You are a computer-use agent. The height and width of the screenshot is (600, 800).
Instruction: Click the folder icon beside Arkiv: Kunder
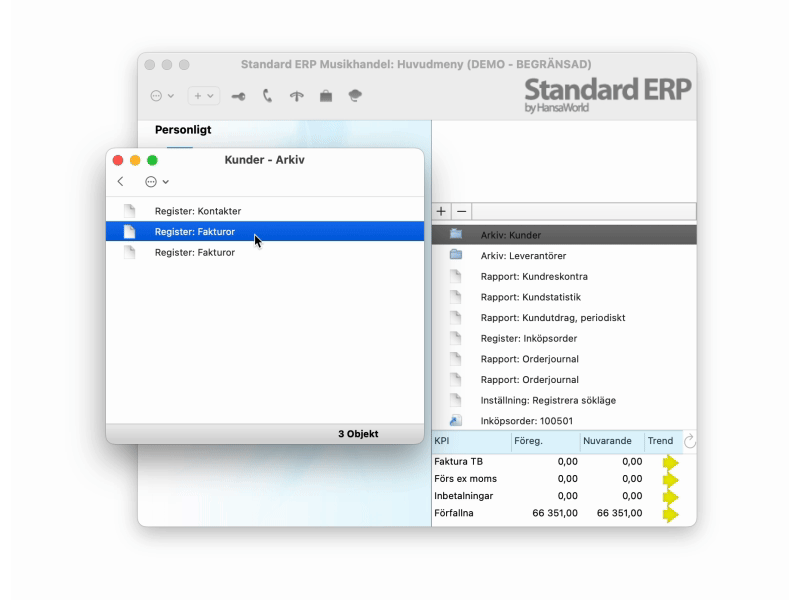pyautogui.click(x=456, y=234)
